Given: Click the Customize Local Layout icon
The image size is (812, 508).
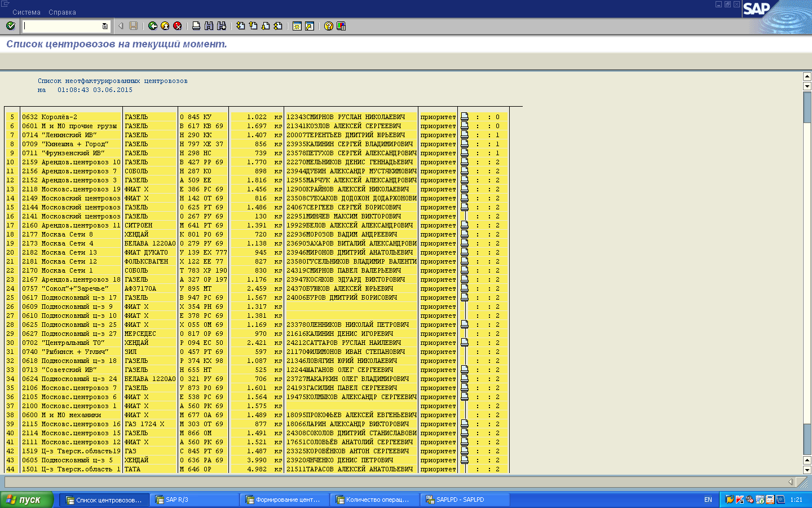Looking at the screenshot, I should (x=341, y=26).
